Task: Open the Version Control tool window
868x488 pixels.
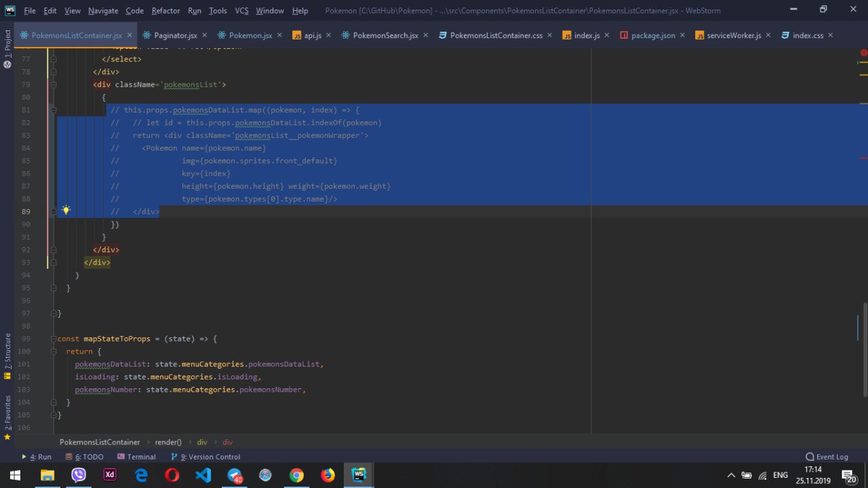Action: coord(205,457)
